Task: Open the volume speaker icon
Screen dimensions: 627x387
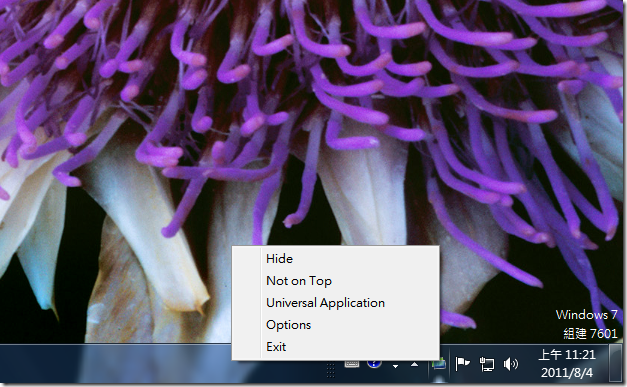Action: (511, 364)
